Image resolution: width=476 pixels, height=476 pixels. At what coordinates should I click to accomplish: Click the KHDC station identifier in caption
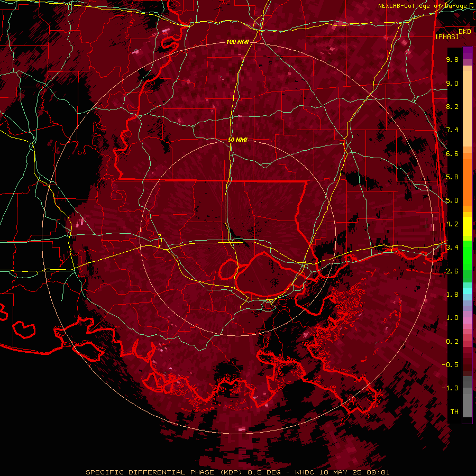[305, 472]
